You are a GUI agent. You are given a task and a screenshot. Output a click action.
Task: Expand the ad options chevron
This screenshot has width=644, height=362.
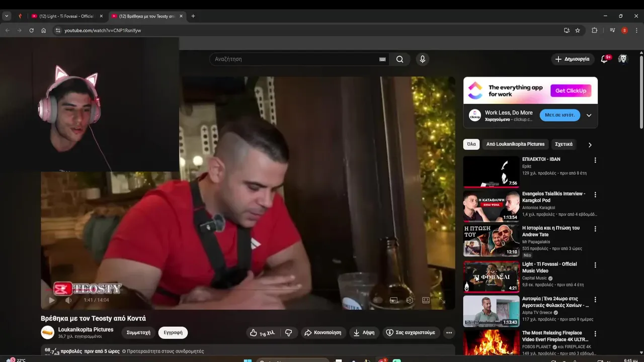pos(589,115)
